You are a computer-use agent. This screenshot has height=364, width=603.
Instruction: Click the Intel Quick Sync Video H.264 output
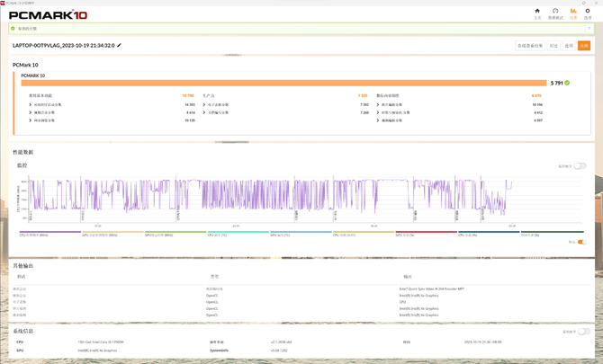pos(431,289)
